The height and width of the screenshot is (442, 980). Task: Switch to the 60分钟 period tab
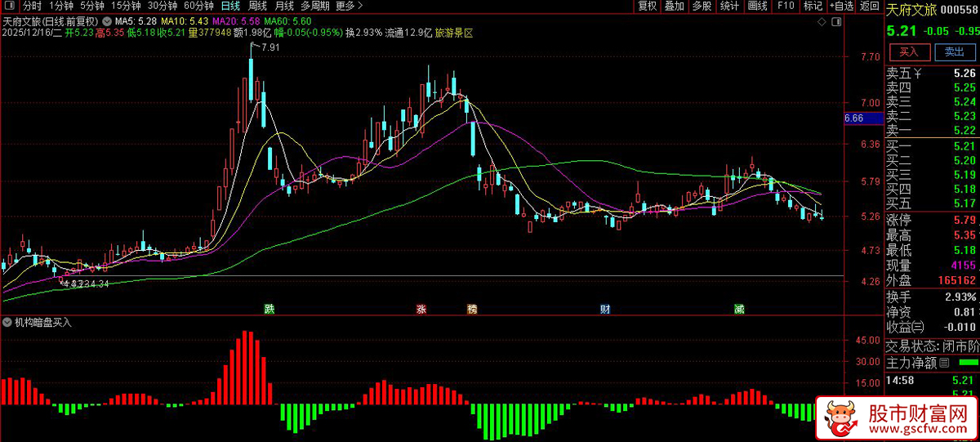tap(198, 6)
